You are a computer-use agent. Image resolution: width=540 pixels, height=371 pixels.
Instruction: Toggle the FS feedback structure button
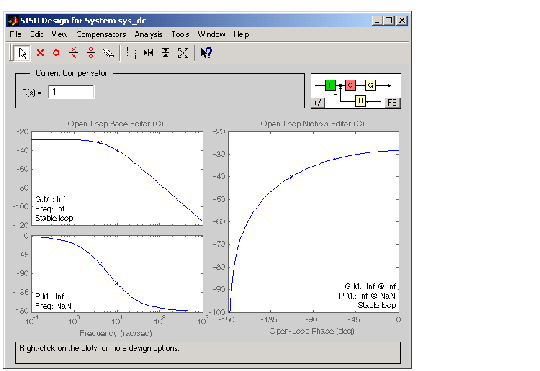coord(393,103)
